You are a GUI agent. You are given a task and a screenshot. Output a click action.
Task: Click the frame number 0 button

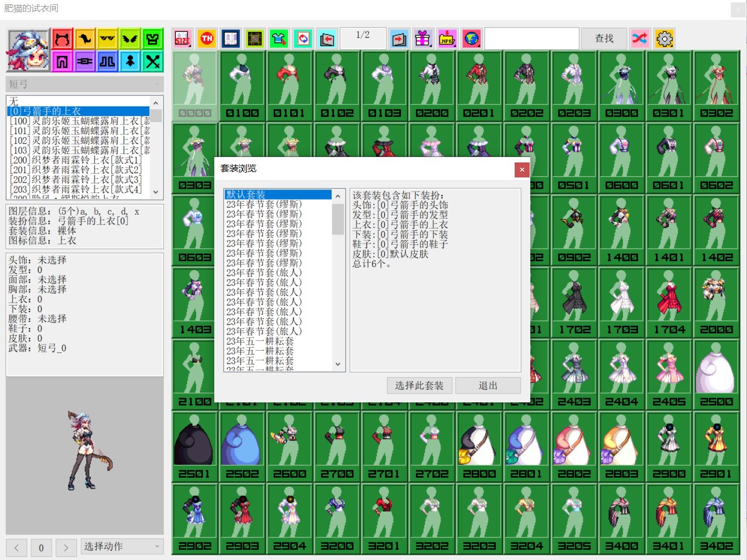tap(41, 547)
